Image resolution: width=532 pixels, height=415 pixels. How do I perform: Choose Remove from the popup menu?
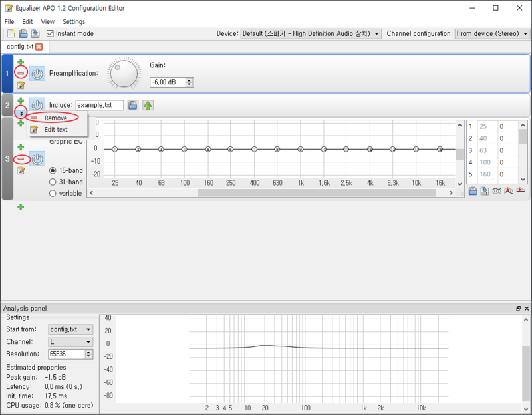[x=57, y=118]
